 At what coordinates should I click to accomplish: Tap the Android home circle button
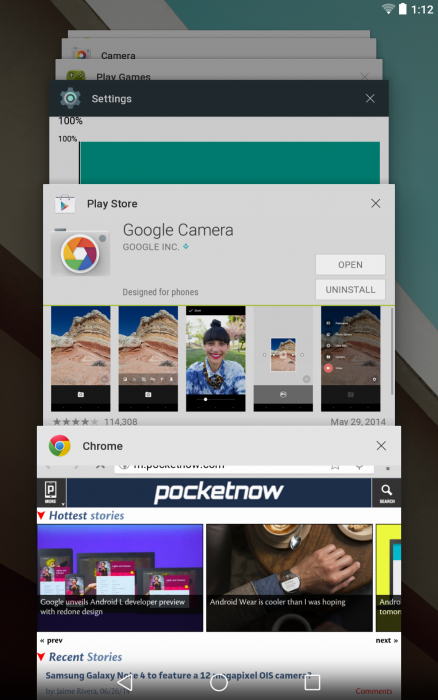click(x=219, y=682)
